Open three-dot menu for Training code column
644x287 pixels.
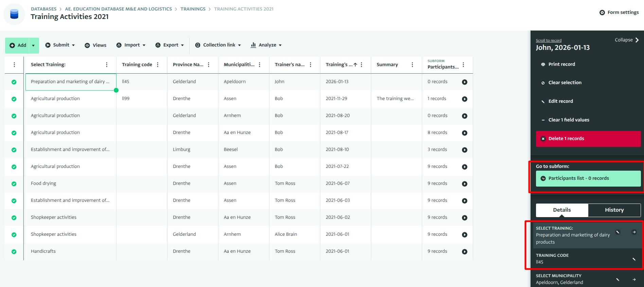[x=158, y=65]
